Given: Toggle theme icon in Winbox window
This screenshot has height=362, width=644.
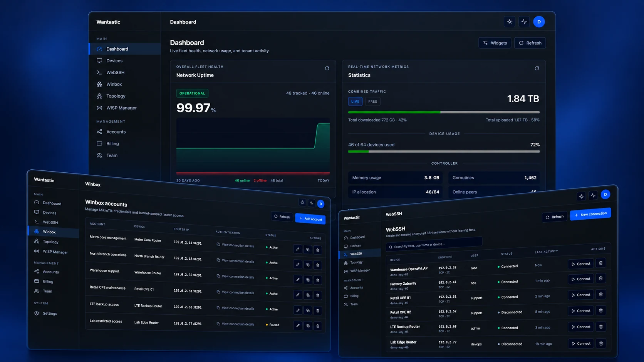Looking at the screenshot, I should tap(302, 202).
